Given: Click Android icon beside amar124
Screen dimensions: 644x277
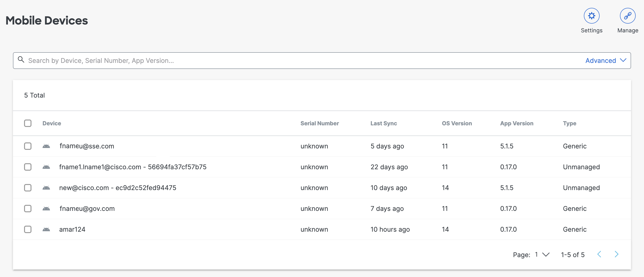Looking at the screenshot, I should [x=46, y=229].
